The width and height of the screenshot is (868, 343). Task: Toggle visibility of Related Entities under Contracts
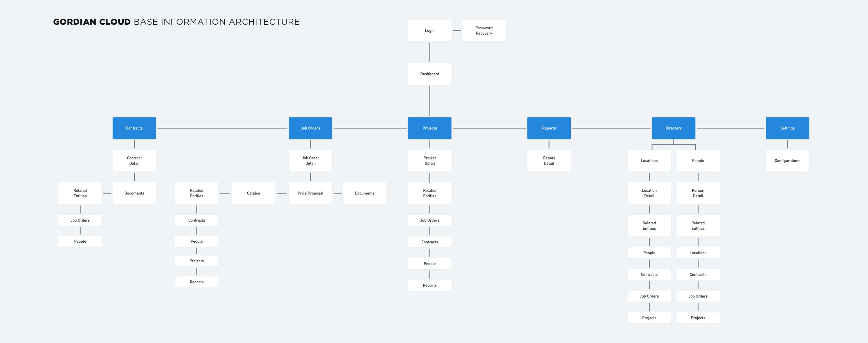[x=80, y=193]
